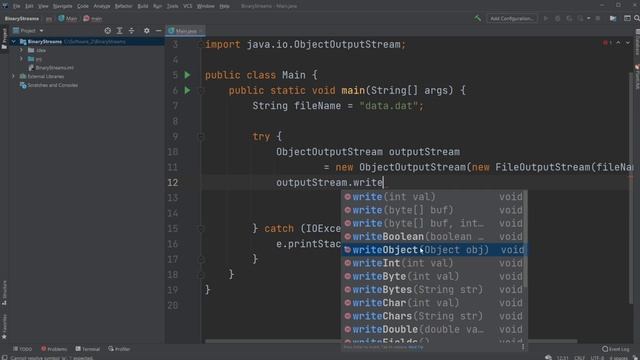Screen dimensions: 640x360
Task: Choose writeObject(Object obj) completion suggestion
Action: (433, 250)
